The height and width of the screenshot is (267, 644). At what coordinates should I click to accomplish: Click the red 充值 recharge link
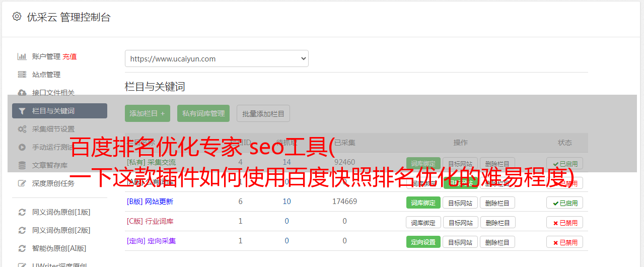coord(69,56)
